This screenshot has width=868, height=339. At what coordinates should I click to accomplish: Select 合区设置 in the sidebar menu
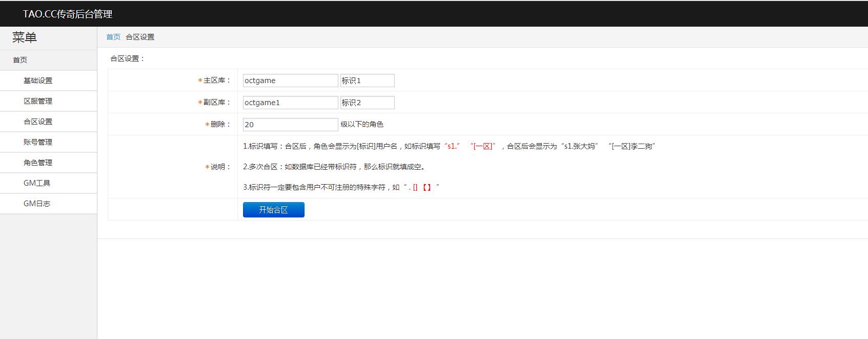pyautogui.click(x=38, y=122)
